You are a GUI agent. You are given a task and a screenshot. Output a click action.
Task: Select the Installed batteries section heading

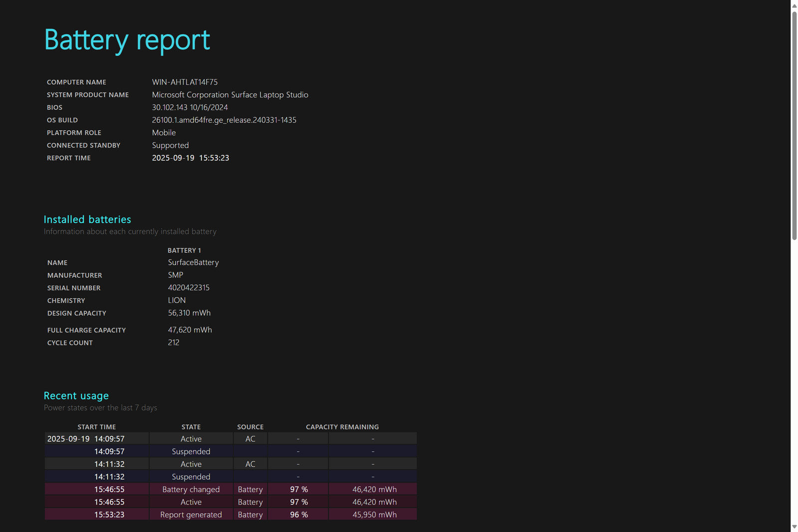[x=87, y=219]
